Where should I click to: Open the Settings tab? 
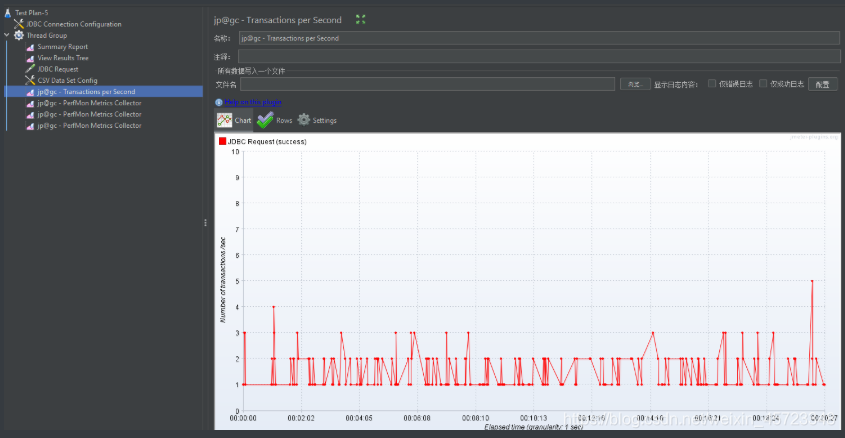point(317,120)
